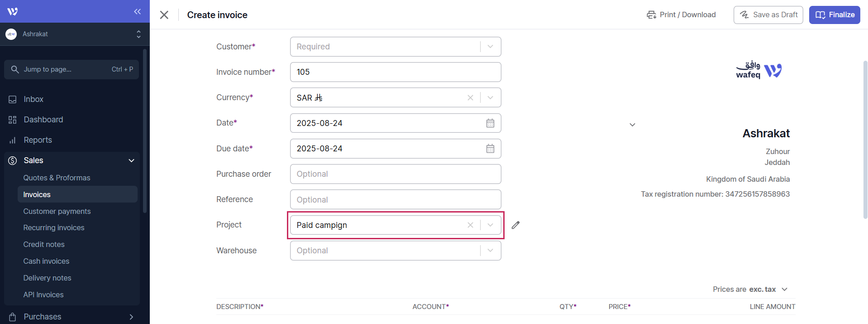The image size is (868, 324).
Task: Click the Wafeq logo in the sidebar
Action: (x=12, y=11)
